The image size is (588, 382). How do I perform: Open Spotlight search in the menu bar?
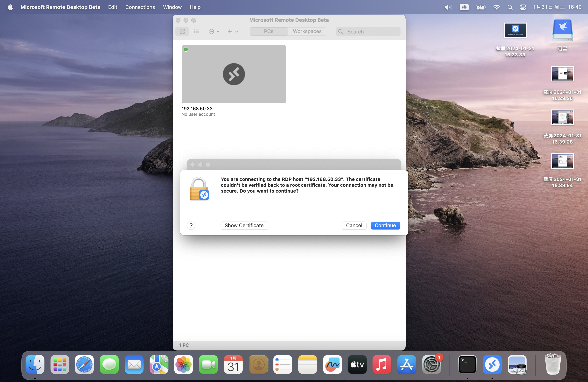(510, 7)
